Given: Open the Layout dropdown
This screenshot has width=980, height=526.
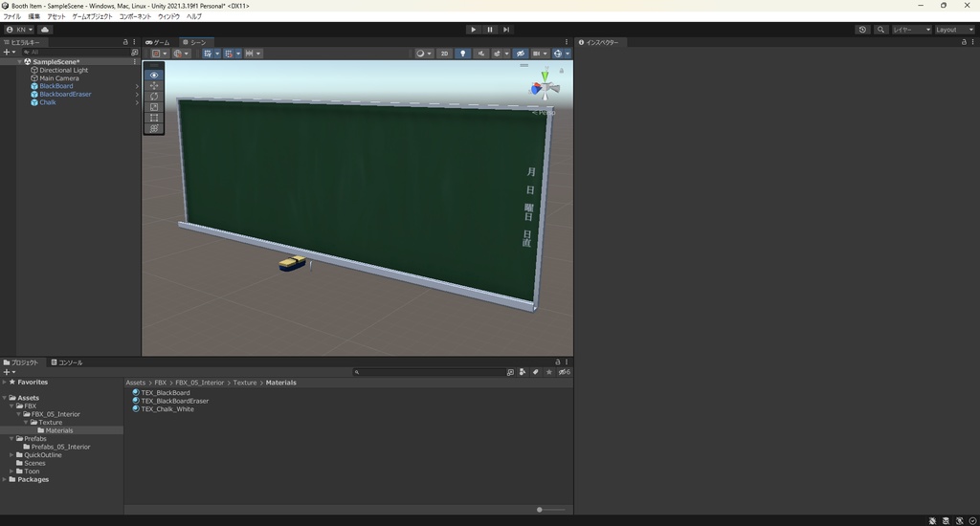Looking at the screenshot, I should [954, 30].
